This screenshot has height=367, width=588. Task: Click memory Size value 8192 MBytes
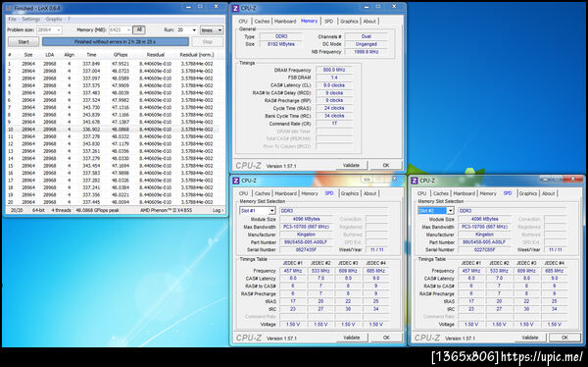[281, 44]
